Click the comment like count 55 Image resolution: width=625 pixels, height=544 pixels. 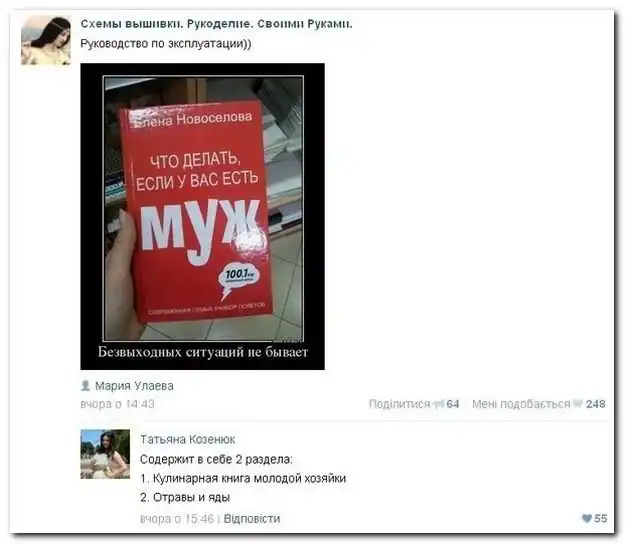click(600, 518)
